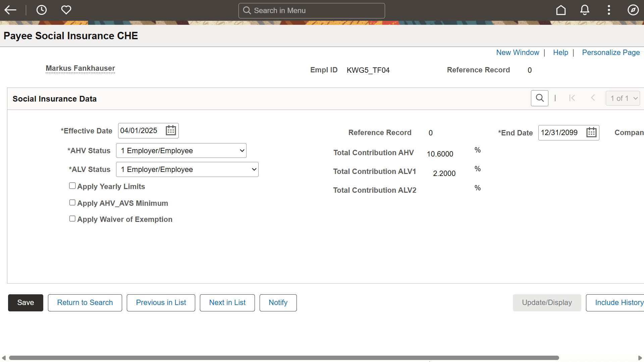Viewport: 644px width, 362px height.
Task: Open recently visited pages clock icon
Action: [42, 10]
